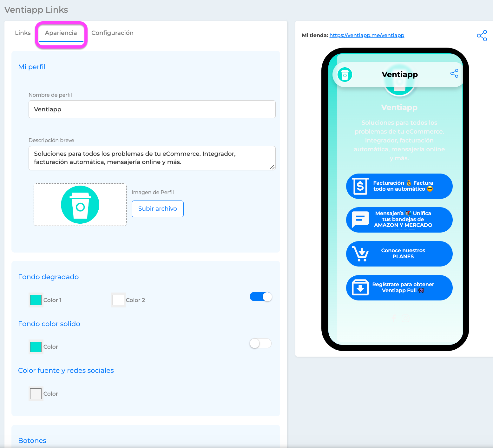Open the ventiapp.me/ventiapp store link
The height and width of the screenshot is (448, 493).
(x=367, y=35)
